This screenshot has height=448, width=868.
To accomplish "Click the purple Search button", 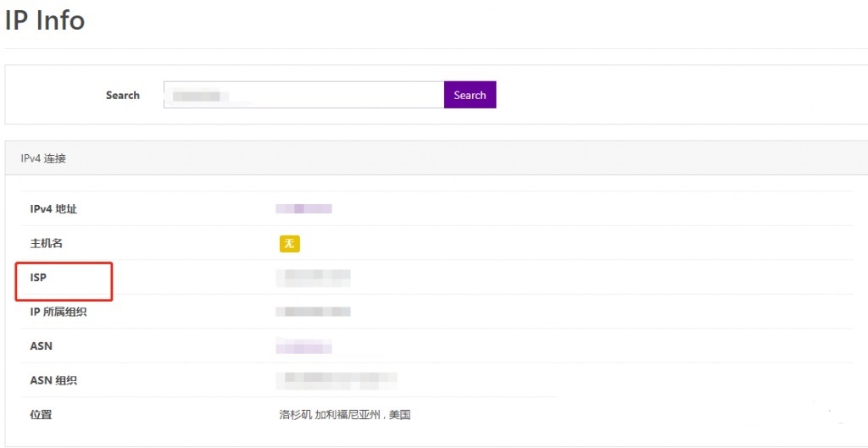I will [470, 95].
